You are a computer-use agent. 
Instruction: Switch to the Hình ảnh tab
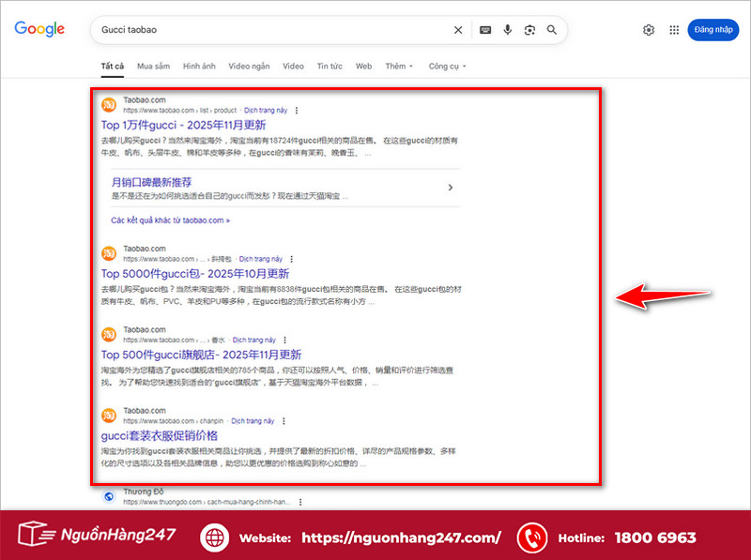[x=201, y=66]
